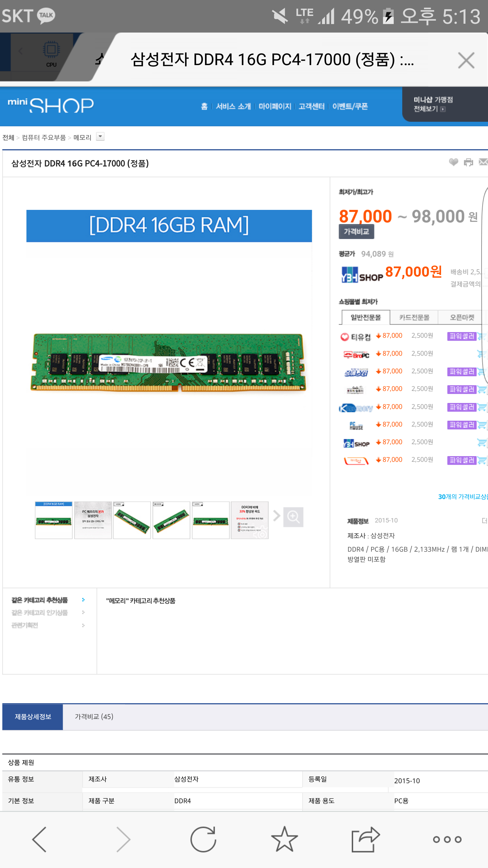The image size is (488, 868).
Task: Reload the page with refresh icon
Action: tap(203, 839)
